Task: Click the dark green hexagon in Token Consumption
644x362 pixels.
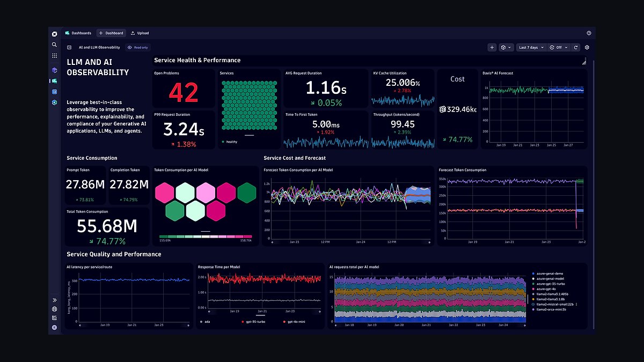Action: pos(246,193)
